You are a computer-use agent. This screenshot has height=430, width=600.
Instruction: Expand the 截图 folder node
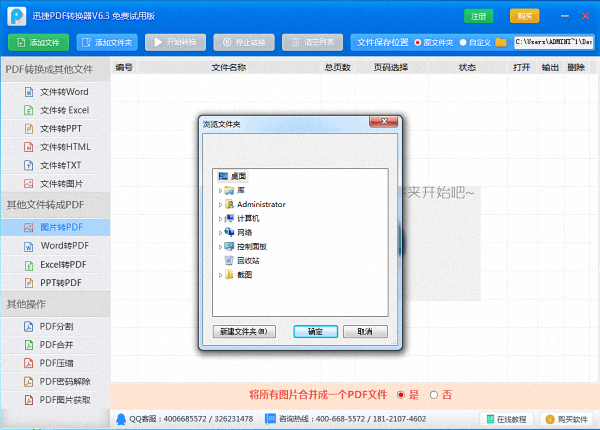pyautogui.click(x=220, y=275)
